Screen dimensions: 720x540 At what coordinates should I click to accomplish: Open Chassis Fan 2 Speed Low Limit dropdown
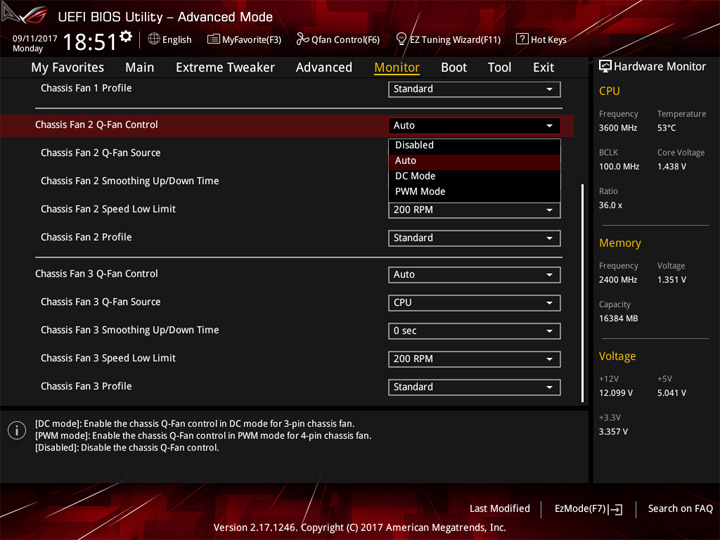pos(474,210)
